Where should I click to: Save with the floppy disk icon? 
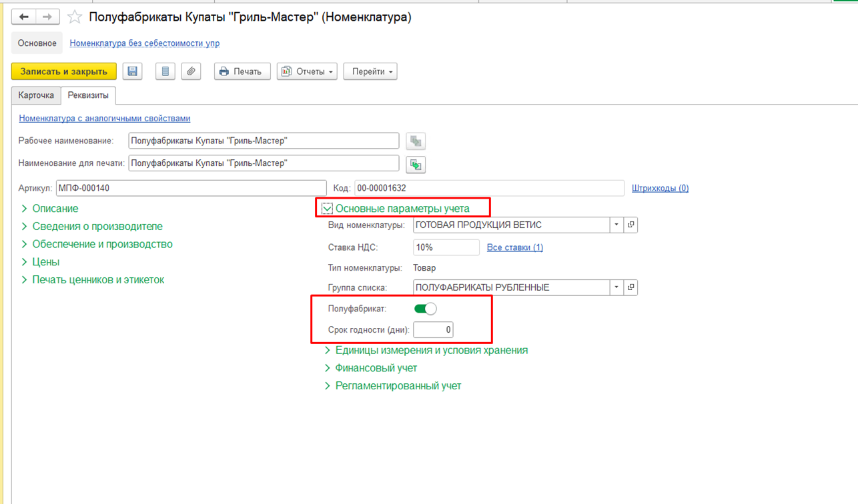[x=132, y=71]
